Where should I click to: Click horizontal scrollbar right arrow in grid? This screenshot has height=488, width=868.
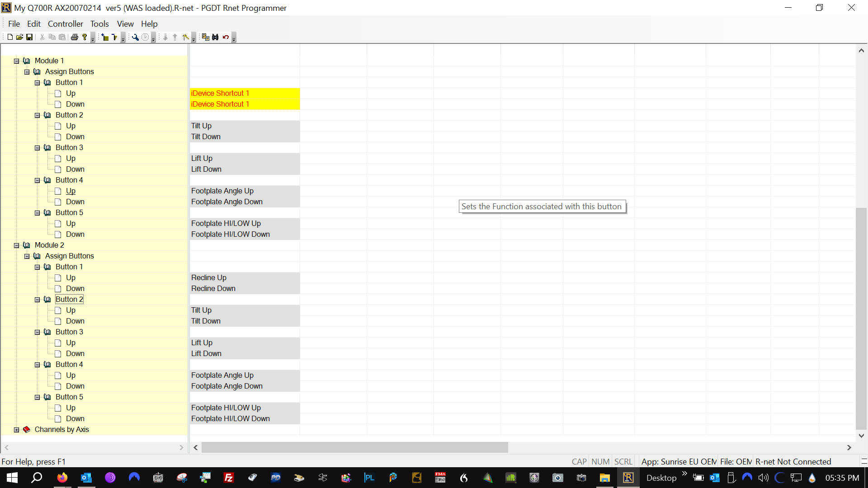pos(849,447)
